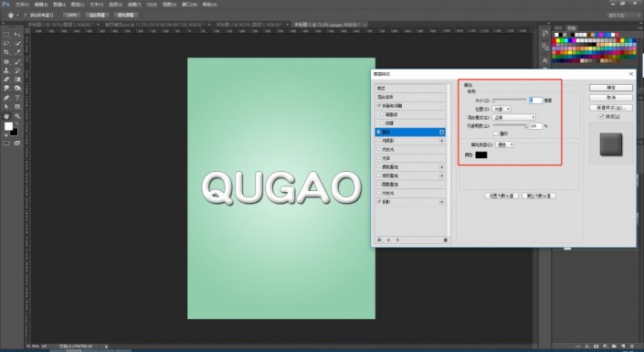Toggle the Overprint checkbox under opacity

(x=496, y=133)
